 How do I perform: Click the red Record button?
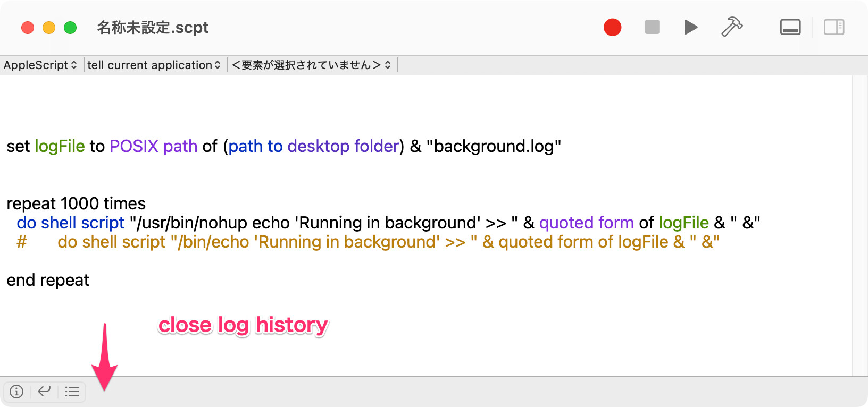coord(612,27)
